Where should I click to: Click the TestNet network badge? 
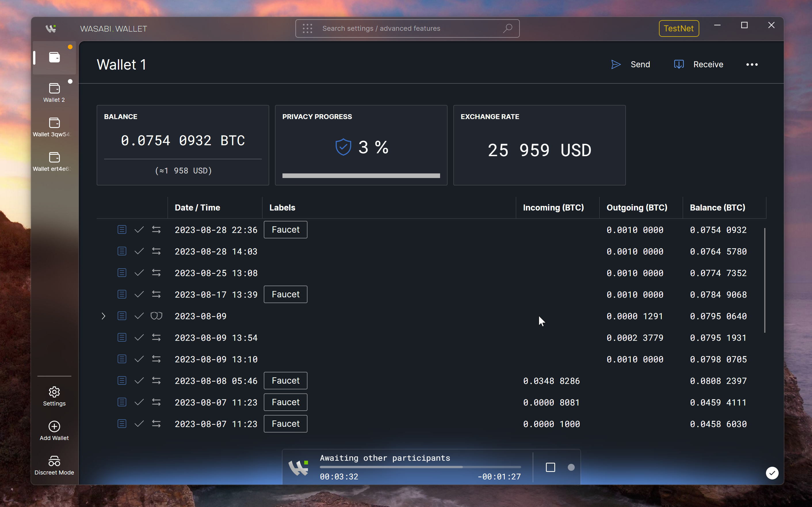click(x=679, y=28)
